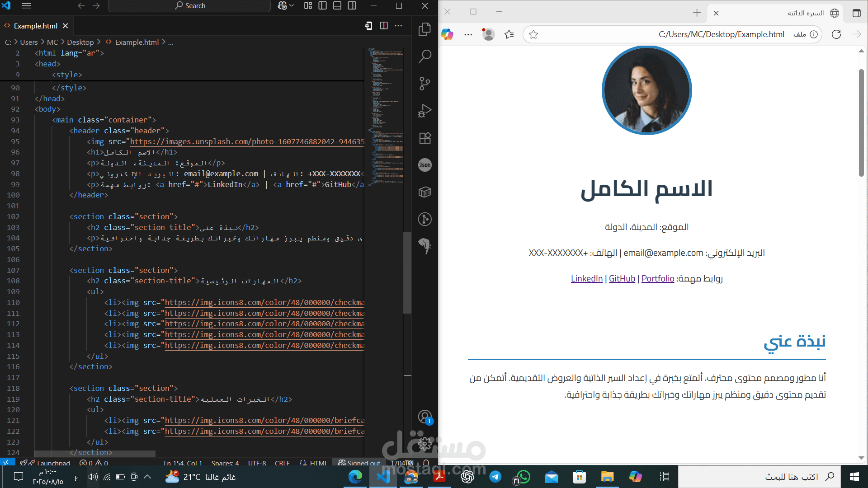The width and height of the screenshot is (868, 488).
Task: Open the Run and Debug view
Action: click(x=425, y=111)
